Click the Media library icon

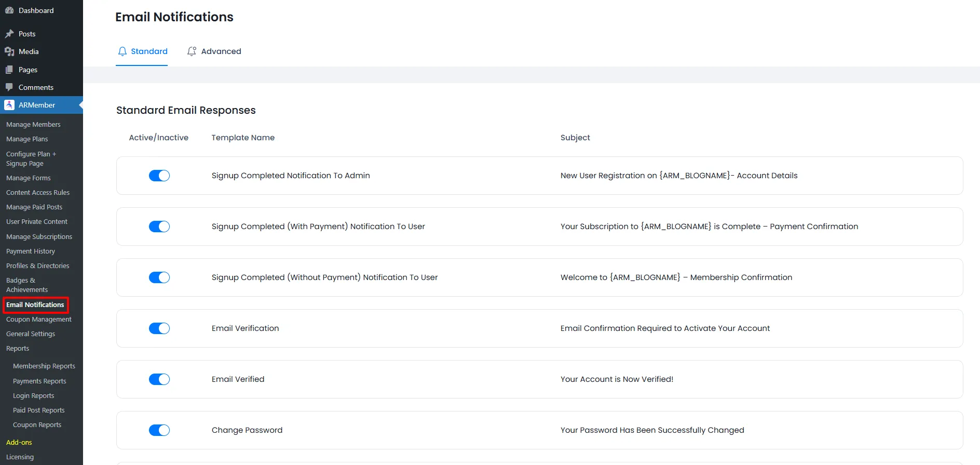pos(9,51)
